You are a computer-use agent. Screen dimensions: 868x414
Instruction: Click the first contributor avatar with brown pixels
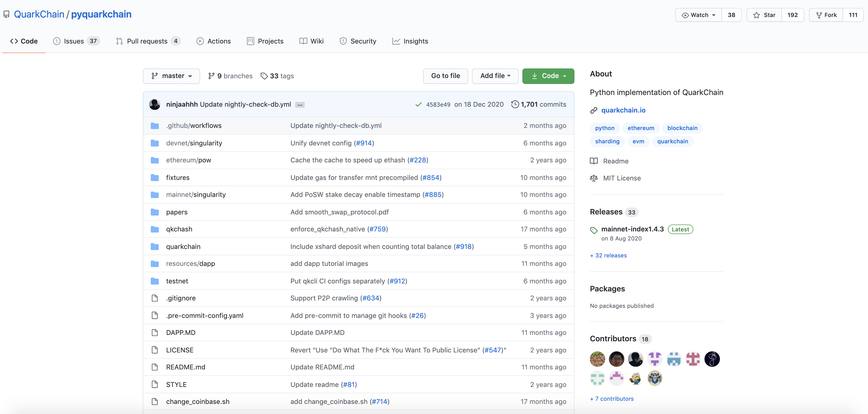pyautogui.click(x=598, y=359)
